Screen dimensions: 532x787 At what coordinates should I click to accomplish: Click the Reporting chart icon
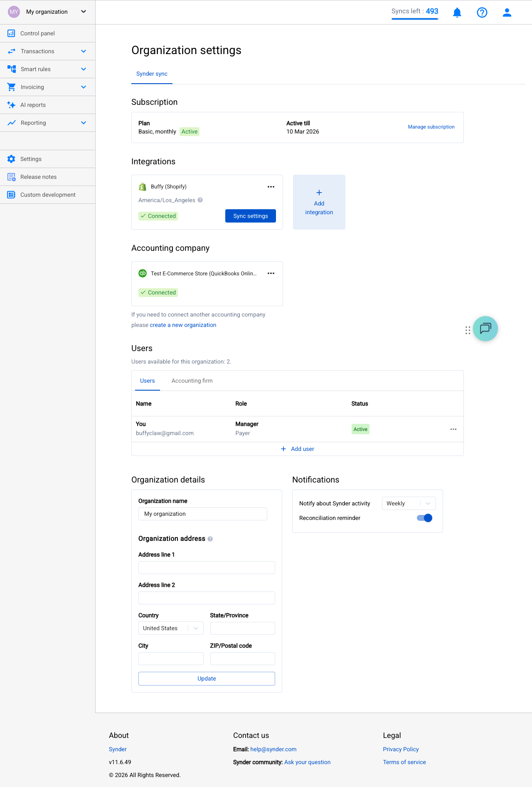(x=12, y=123)
